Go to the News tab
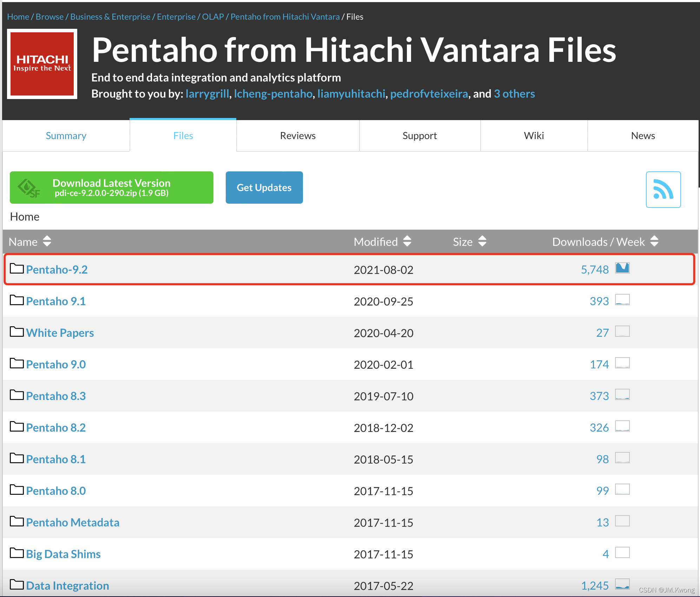 coord(643,136)
